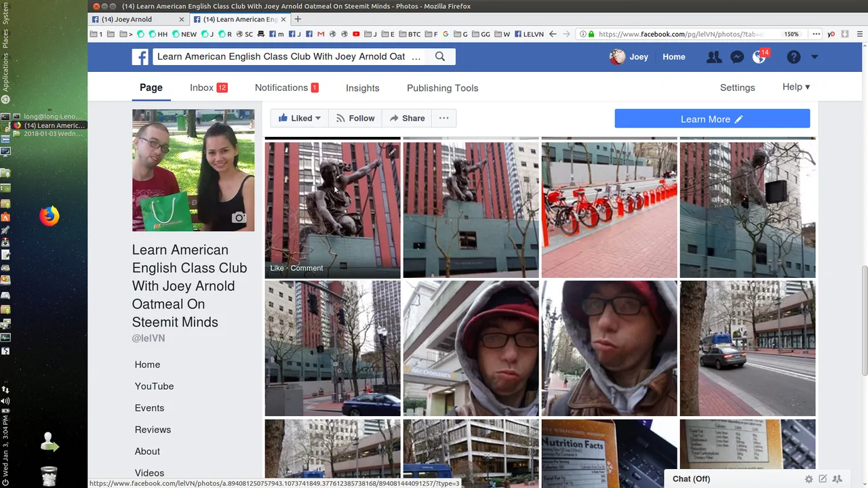Click the Like link on statue photo
Screen dimensions: 868x488
[x=277, y=268]
